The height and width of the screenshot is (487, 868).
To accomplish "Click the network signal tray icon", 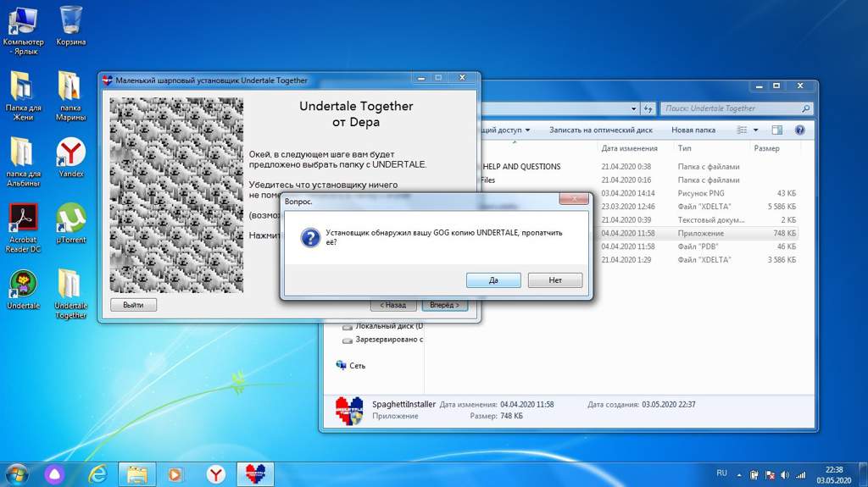I will [x=800, y=475].
